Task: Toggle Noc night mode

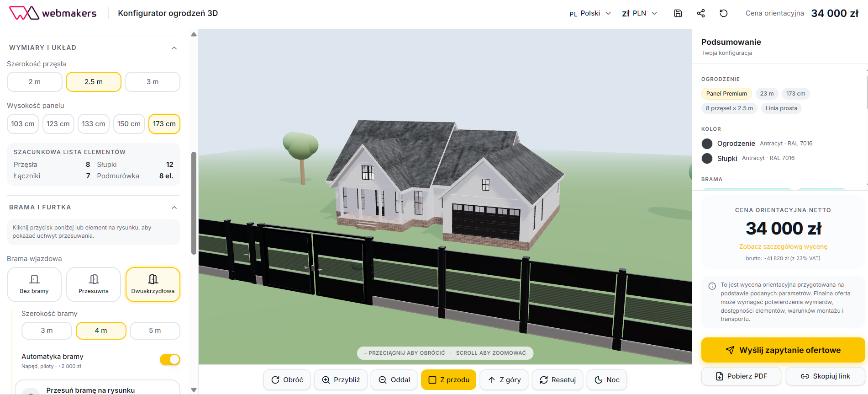Action: click(607, 380)
